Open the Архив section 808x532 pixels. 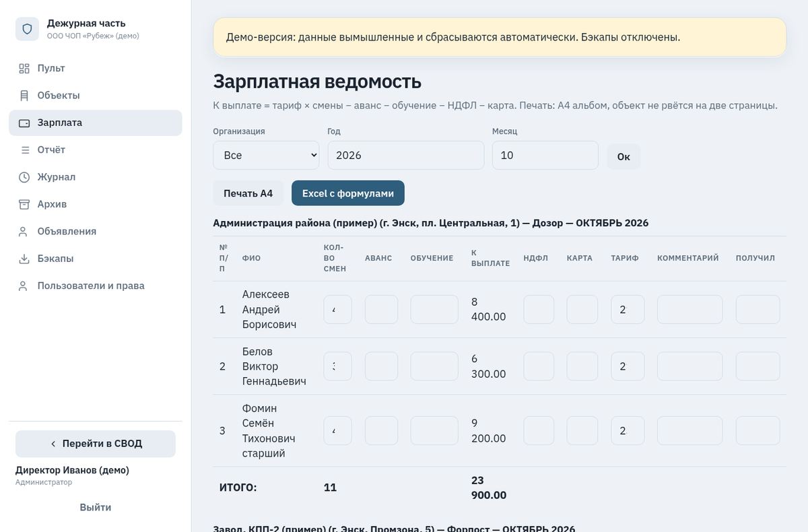coord(96,204)
